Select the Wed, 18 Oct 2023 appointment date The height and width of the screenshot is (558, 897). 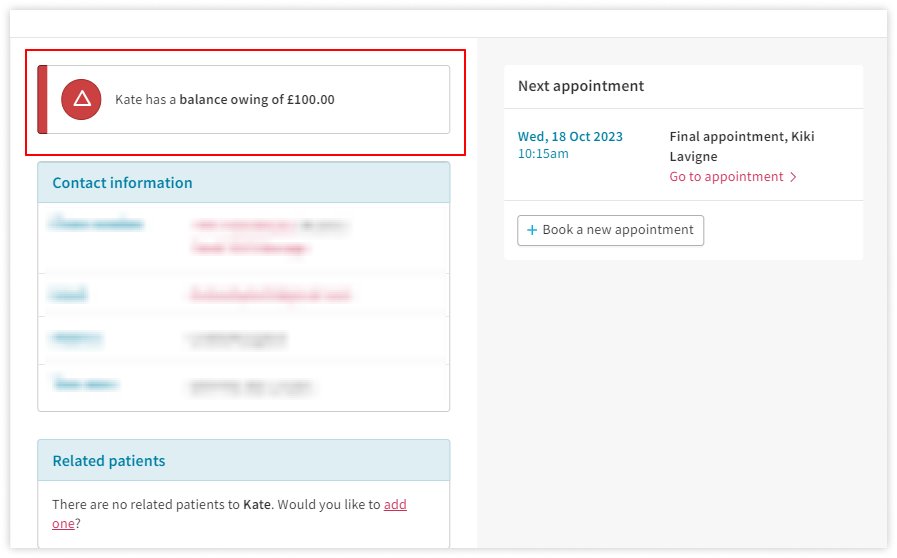coord(570,137)
